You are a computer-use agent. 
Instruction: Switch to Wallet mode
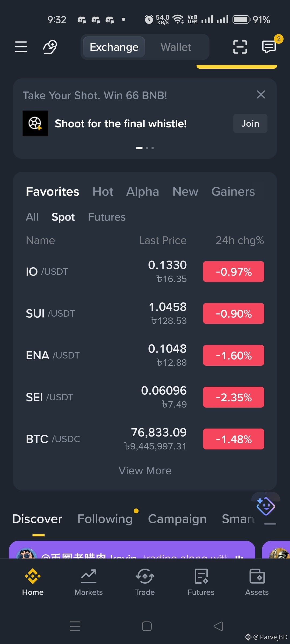[x=176, y=47]
